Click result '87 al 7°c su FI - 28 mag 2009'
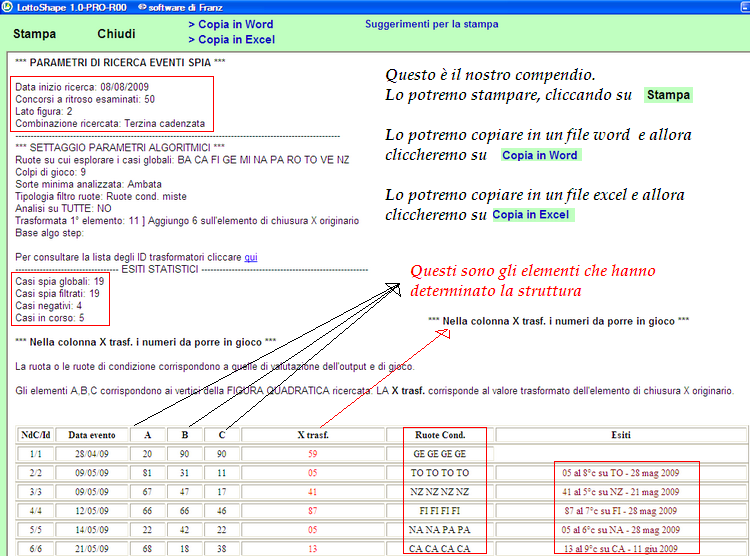Screen dimensions: 750x556 (621, 511)
